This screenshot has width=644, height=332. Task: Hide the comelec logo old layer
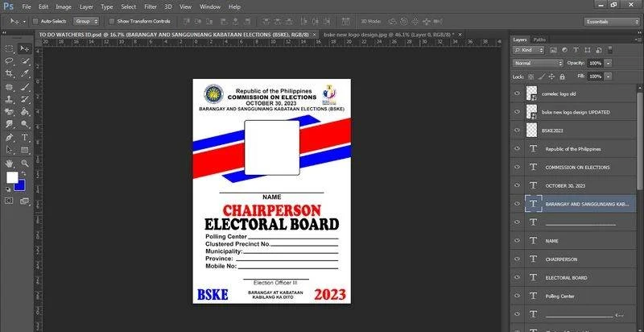click(x=517, y=93)
